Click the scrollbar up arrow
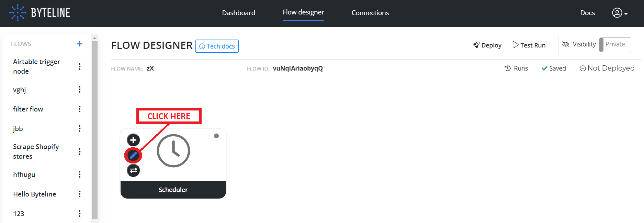The width and height of the screenshot is (644, 223). (94, 38)
